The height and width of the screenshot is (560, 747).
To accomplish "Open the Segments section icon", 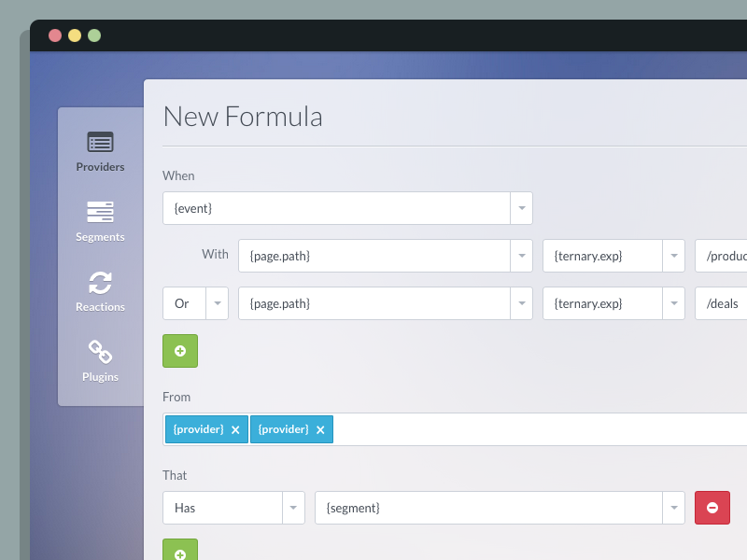I will 100,212.
